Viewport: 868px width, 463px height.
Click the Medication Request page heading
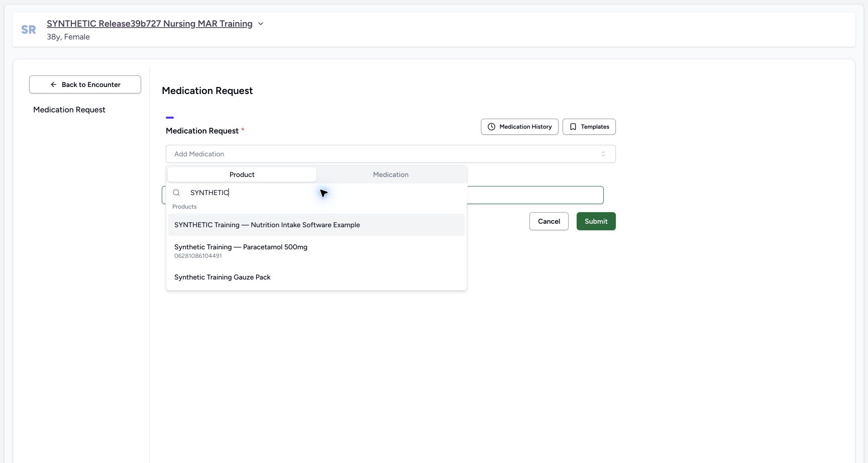point(207,90)
